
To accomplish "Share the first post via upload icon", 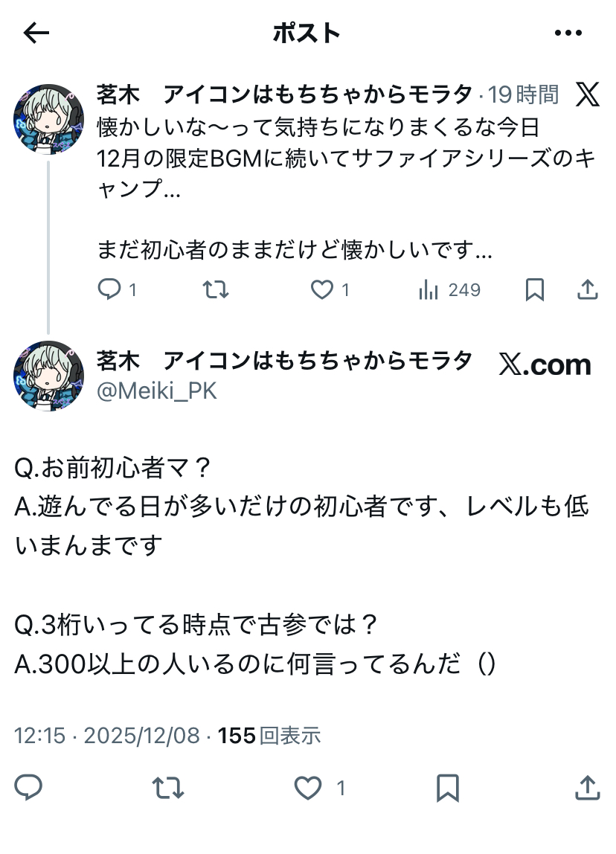I will click(588, 289).
